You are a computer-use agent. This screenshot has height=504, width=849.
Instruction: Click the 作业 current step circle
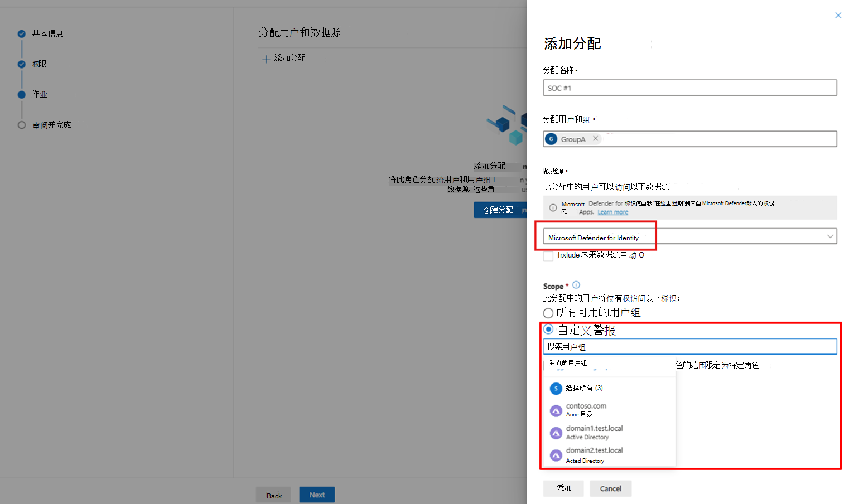(22, 94)
